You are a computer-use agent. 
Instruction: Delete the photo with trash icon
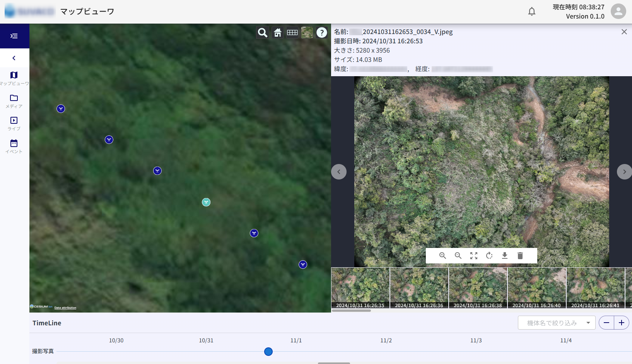coord(520,256)
